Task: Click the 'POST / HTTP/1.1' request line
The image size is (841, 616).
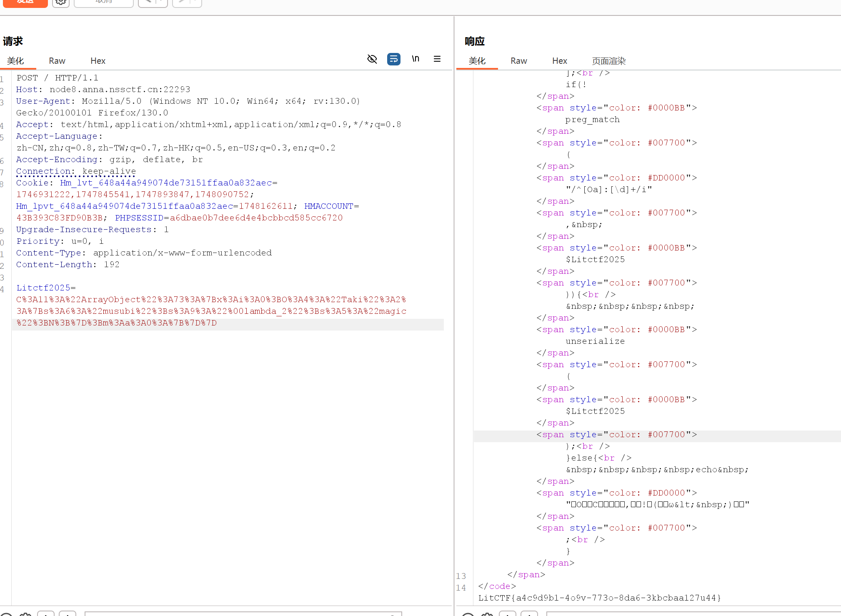Action: [x=58, y=78]
